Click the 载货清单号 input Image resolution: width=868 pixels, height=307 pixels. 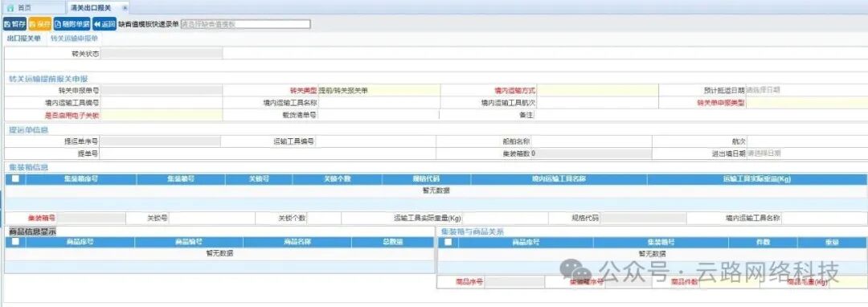(379, 115)
